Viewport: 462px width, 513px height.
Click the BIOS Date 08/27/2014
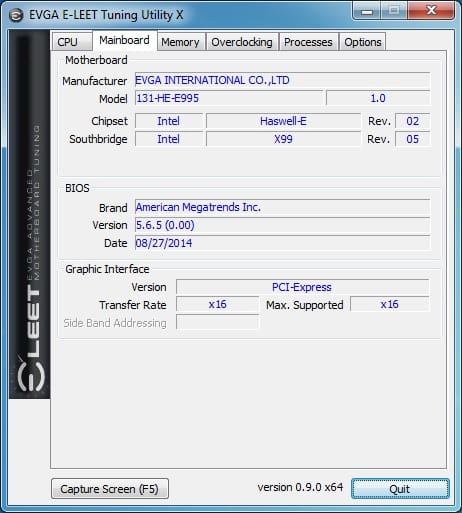pyautogui.click(x=282, y=243)
